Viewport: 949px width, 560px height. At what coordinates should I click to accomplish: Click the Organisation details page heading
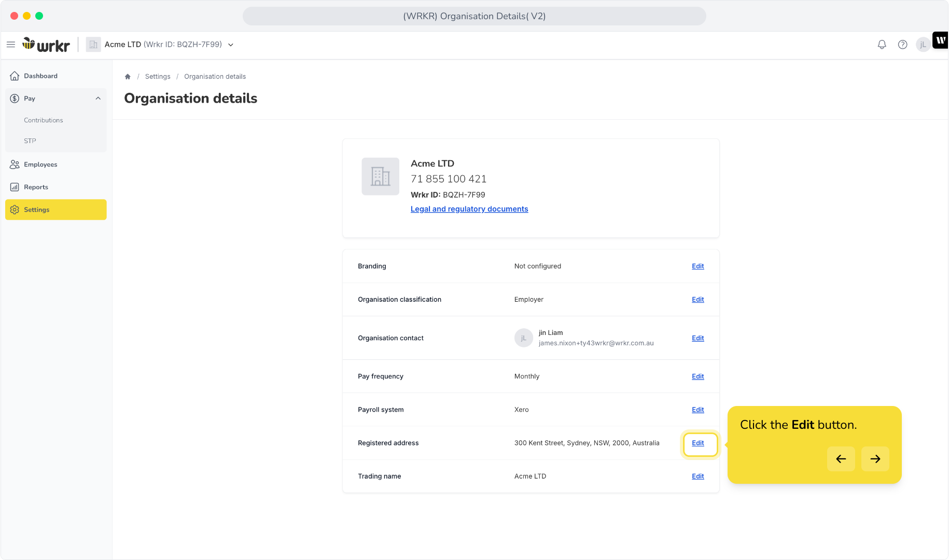coord(191,99)
